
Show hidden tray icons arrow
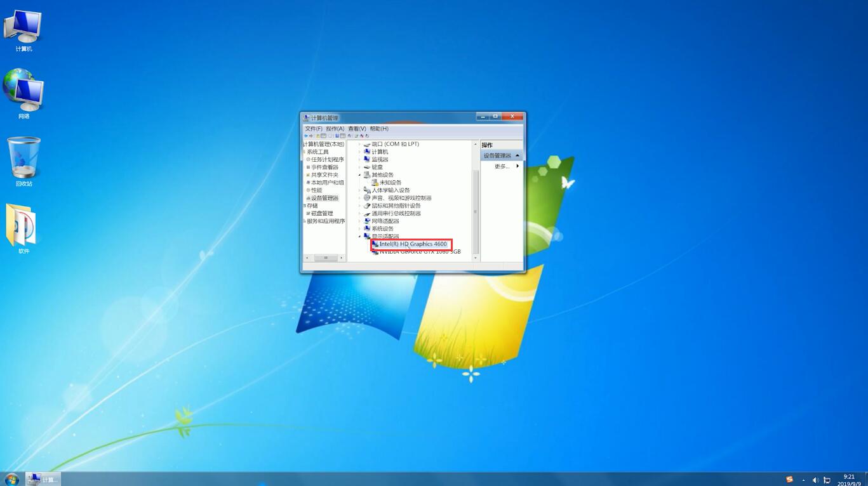pos(803,480)
